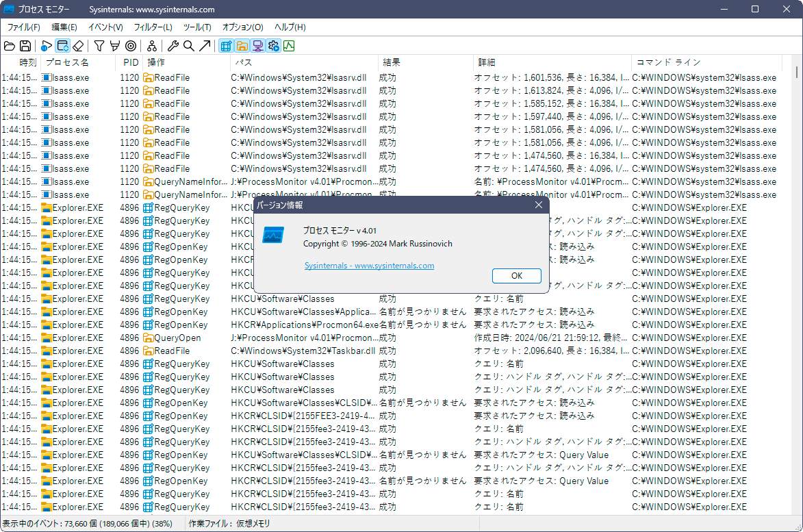The height and width of the screenshot is (532, 803).
Task: Click path C:¥Windows¥System32¥Taskbar.dll
Action: (x=303, y=351)
